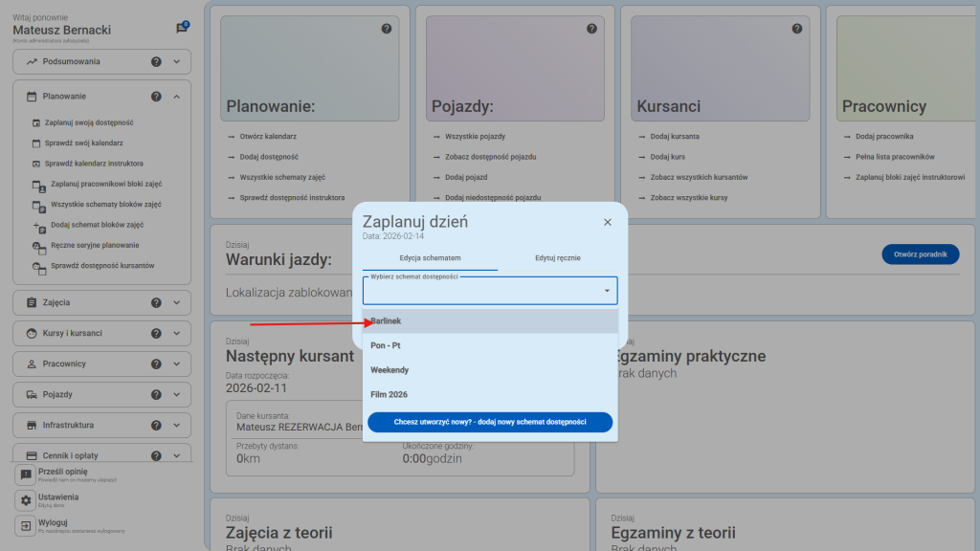Click the dodaj nowy schemat dostępności button
980x551 pixels.
[x=490, y=423]
